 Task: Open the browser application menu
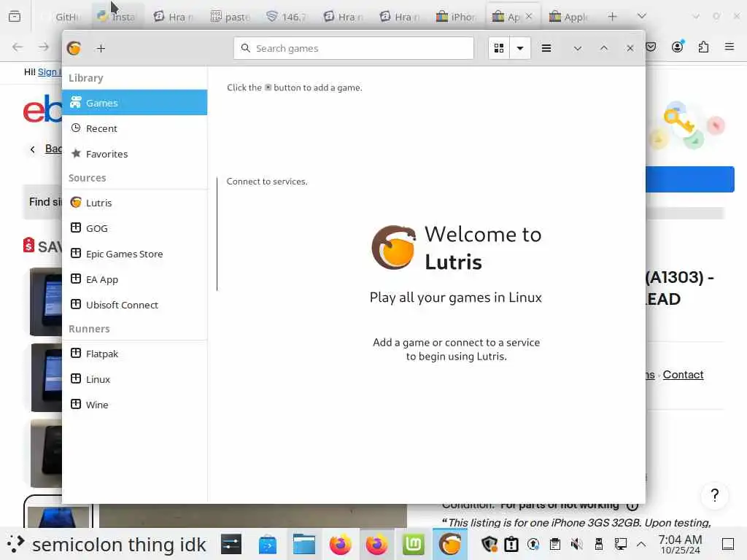(729, 47)
